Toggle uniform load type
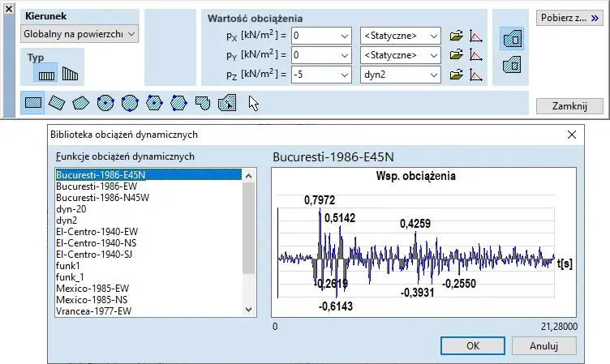The height and width of the screenshot is (364, 610). click(x=45, y=74)
